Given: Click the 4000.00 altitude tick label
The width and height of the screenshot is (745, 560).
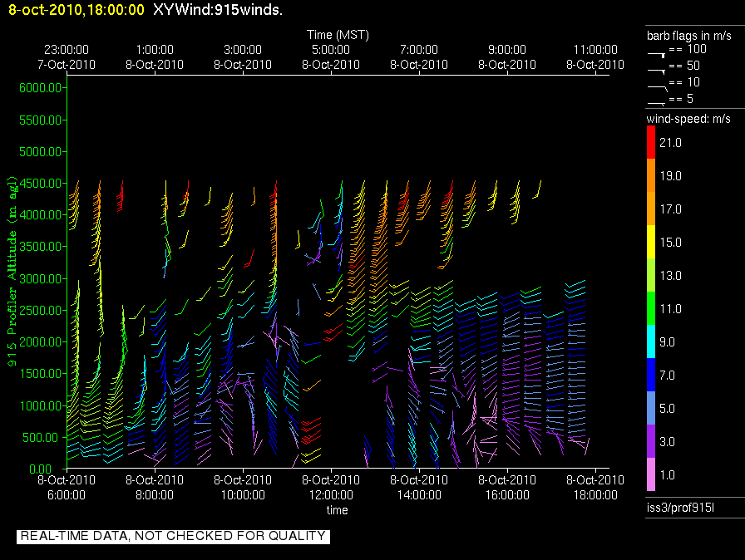Looking at the screenshot, I should pyautogui.click(x=41, y=215).
